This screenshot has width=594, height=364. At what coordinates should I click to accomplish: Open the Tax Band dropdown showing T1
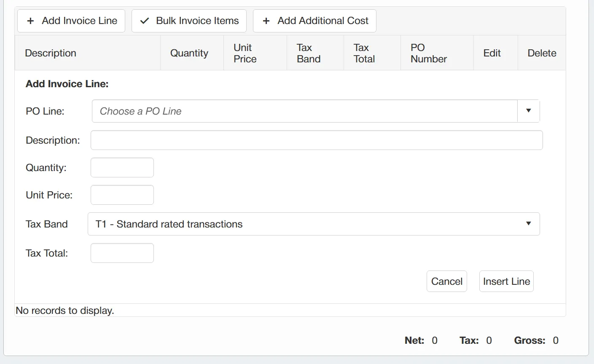coord(314,224)
